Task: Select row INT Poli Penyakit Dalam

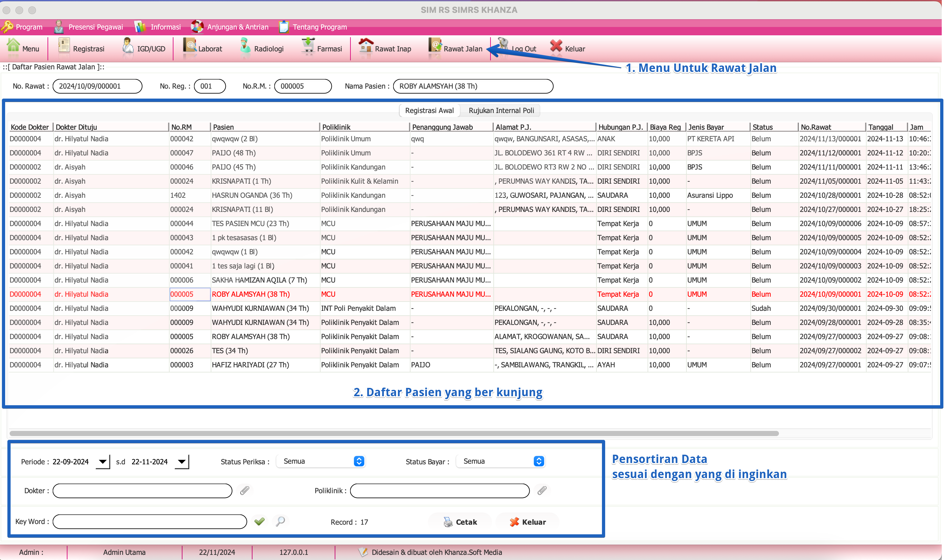Action: (470, 308)
